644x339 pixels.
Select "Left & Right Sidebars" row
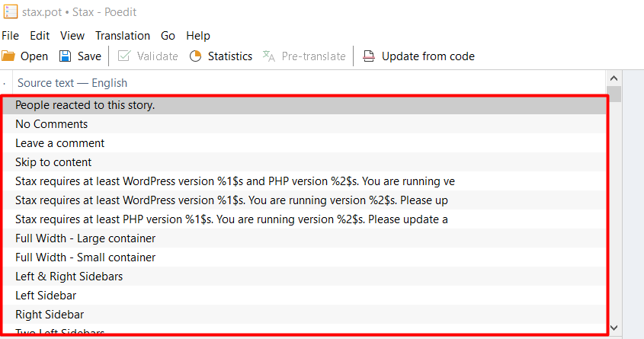[304, 277]
